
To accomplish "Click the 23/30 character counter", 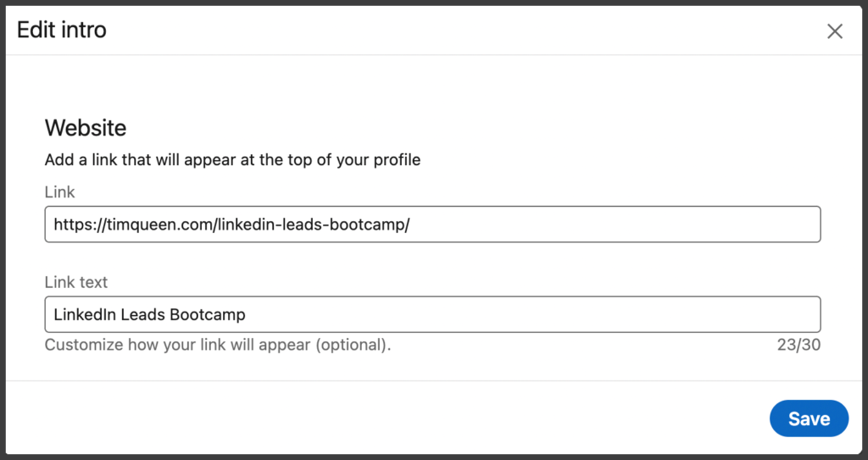I will 798,345.
